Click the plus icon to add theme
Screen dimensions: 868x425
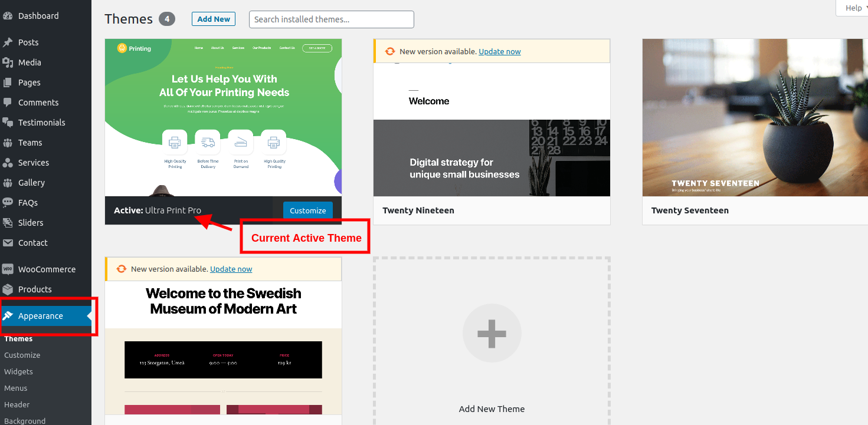492,333
